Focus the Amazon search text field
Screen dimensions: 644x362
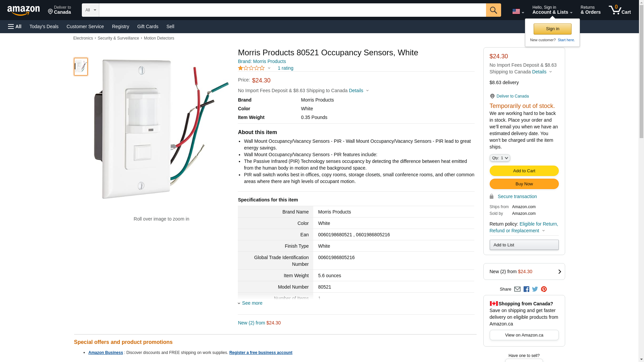[x=292, y=10]
